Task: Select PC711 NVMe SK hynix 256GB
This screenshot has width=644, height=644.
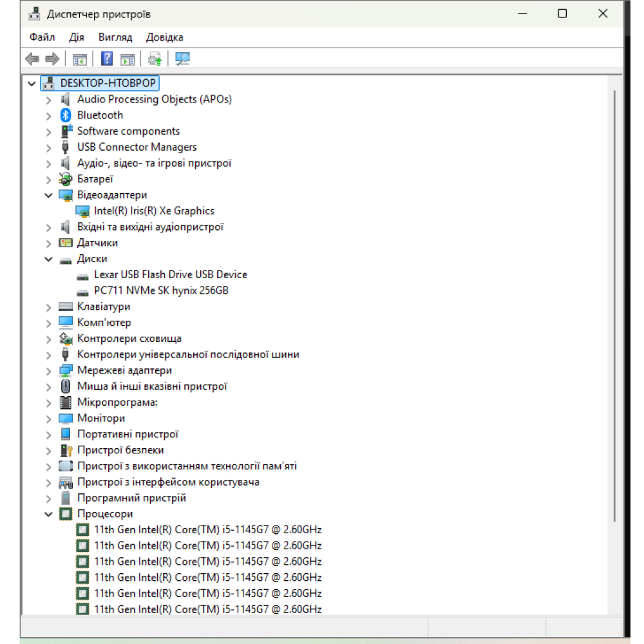Action: 161,290
